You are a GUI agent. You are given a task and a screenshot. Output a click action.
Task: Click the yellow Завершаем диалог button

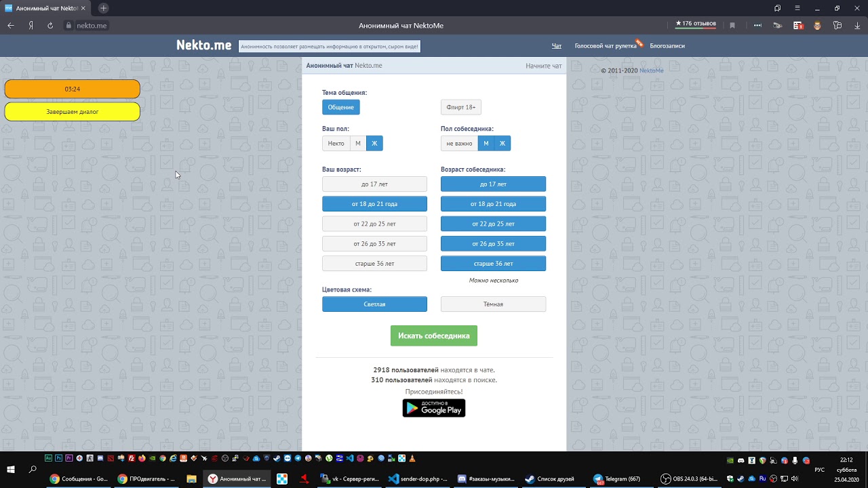coord(73,111)
